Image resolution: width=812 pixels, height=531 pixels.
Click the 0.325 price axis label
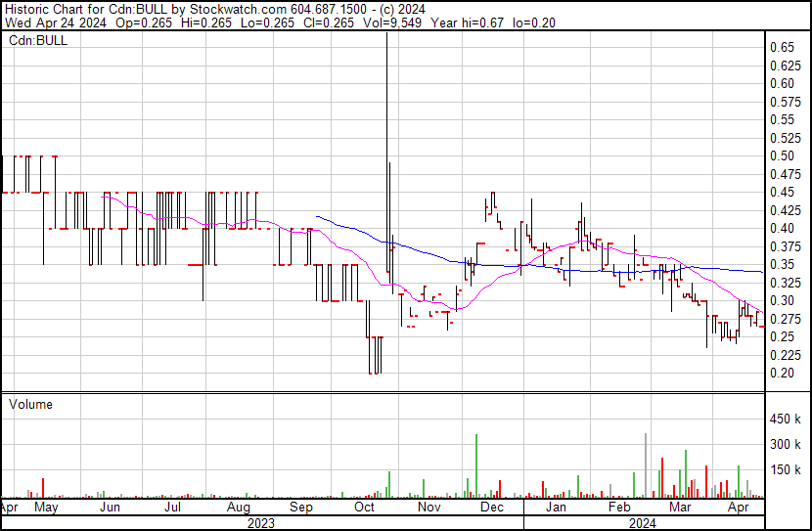coord(786,283)
